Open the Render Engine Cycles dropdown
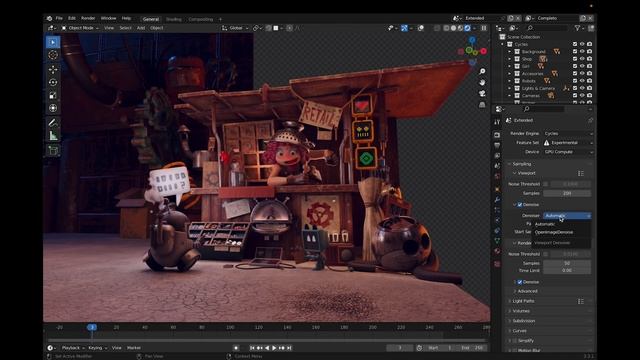Viewport: 640px width, 360px height. point(568,133)
